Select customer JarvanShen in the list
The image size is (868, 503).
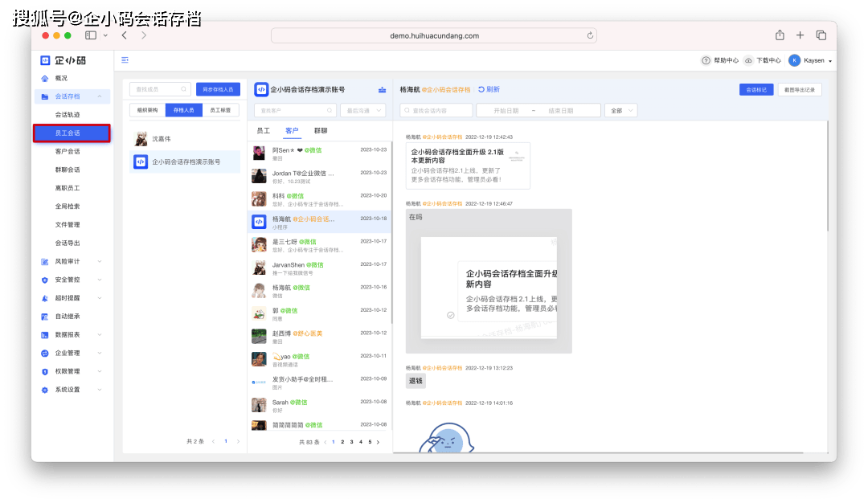pyautogui.click(x=319, y=268)
